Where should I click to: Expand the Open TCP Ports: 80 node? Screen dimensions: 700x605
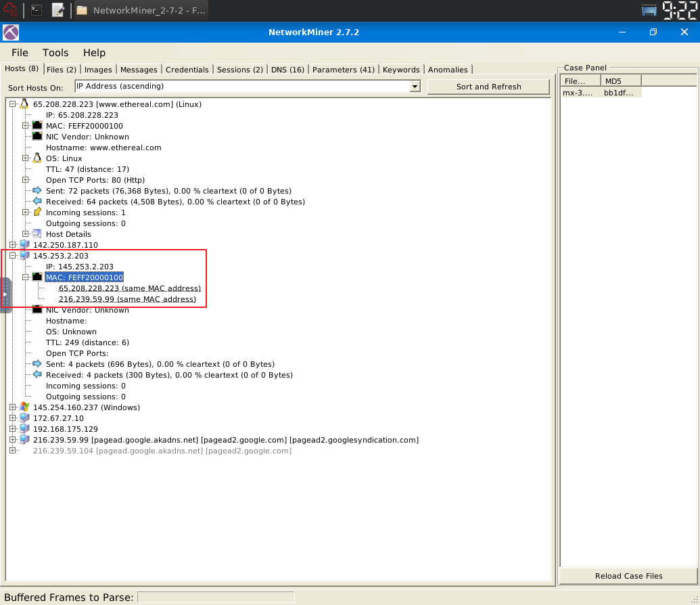click(26, 179)
